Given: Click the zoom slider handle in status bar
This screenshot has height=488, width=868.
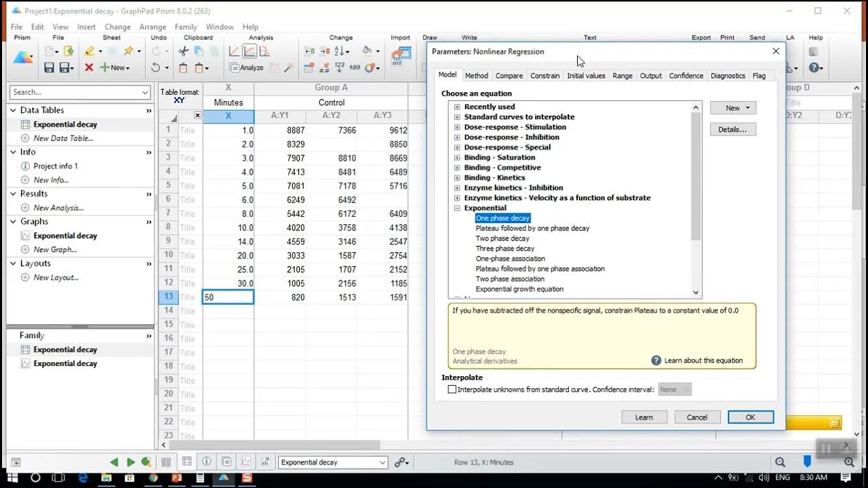Looking at the screenshot, I should tap(807, 462).
